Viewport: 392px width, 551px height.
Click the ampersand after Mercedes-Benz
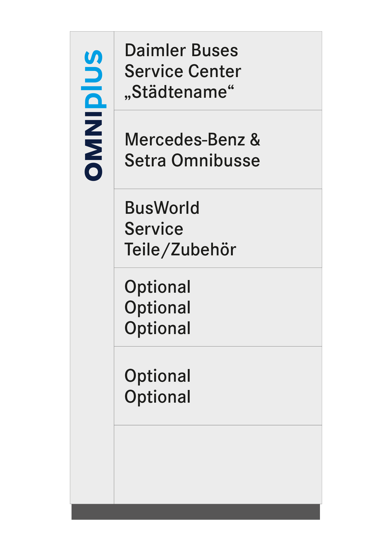pos(255,140)
